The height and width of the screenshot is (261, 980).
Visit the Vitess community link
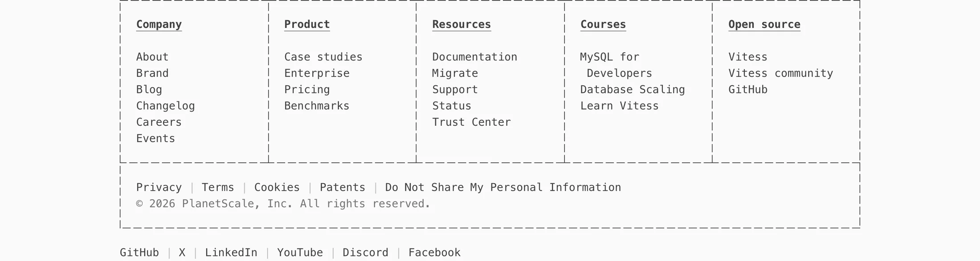(x=780, y=73)
